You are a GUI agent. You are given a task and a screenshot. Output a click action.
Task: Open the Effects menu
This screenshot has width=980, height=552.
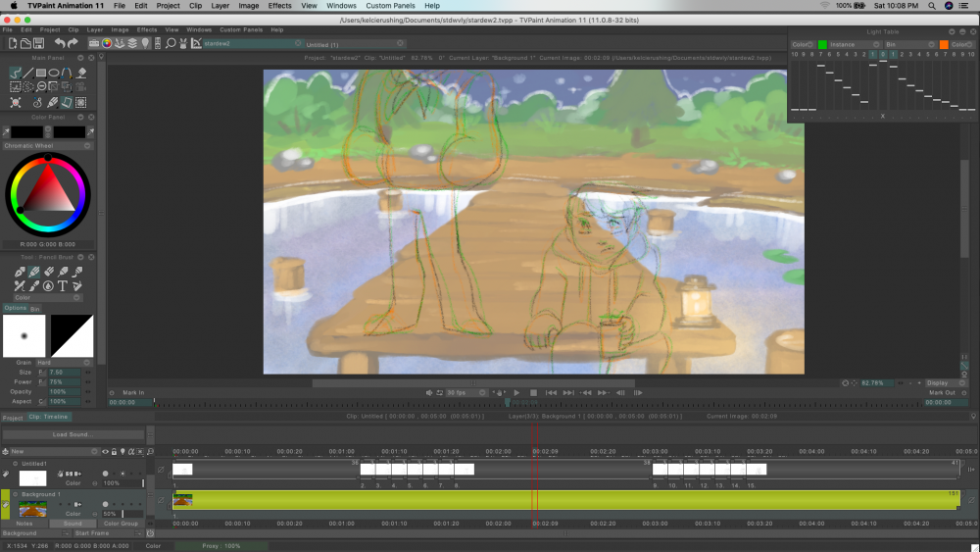coord(279,6)
